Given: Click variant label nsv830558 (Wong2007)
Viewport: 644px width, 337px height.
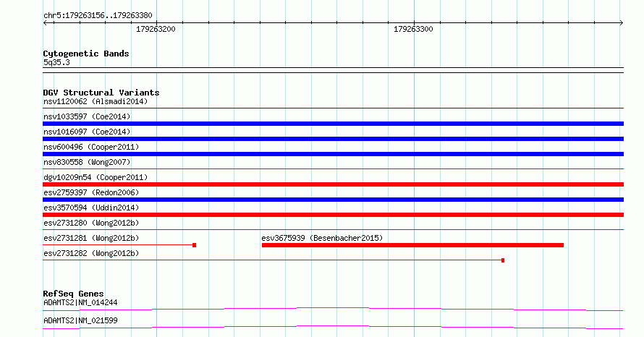Looking at the screenshot, I should (87, 162).
